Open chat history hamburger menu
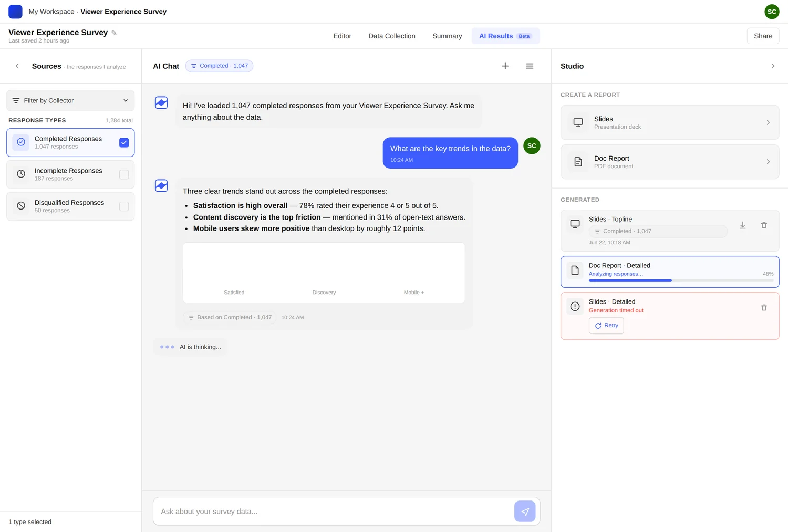 [x=530, y=66]
